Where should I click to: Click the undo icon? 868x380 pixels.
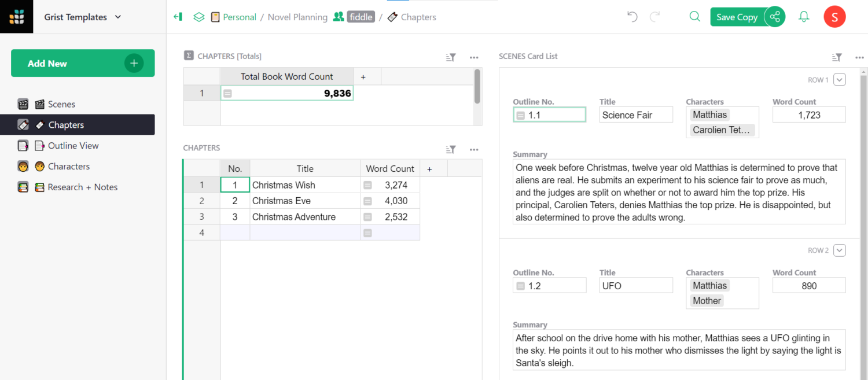click(x=632, y=17)
